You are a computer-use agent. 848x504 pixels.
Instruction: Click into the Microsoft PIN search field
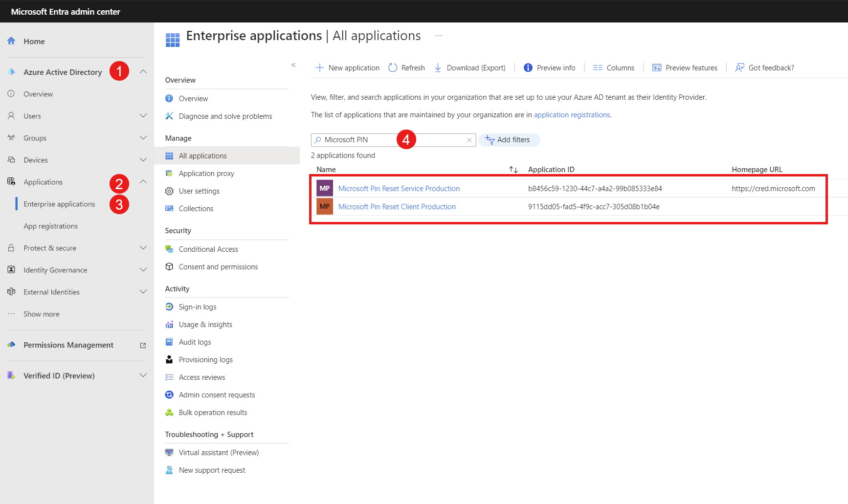click(393, 140)
